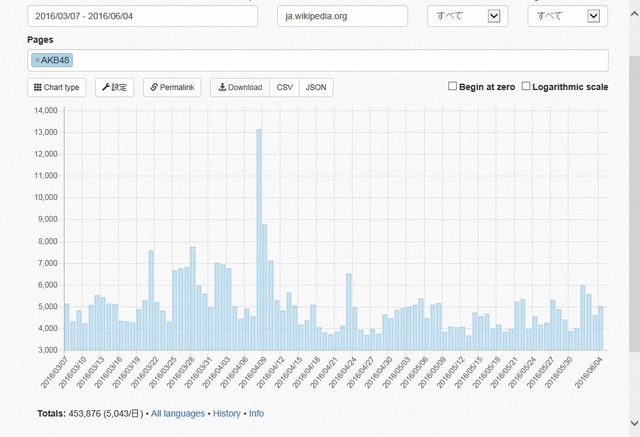The image size is (640, 437).
Task: Click the page scrollbar up arrow
Action: click(634, 15)
